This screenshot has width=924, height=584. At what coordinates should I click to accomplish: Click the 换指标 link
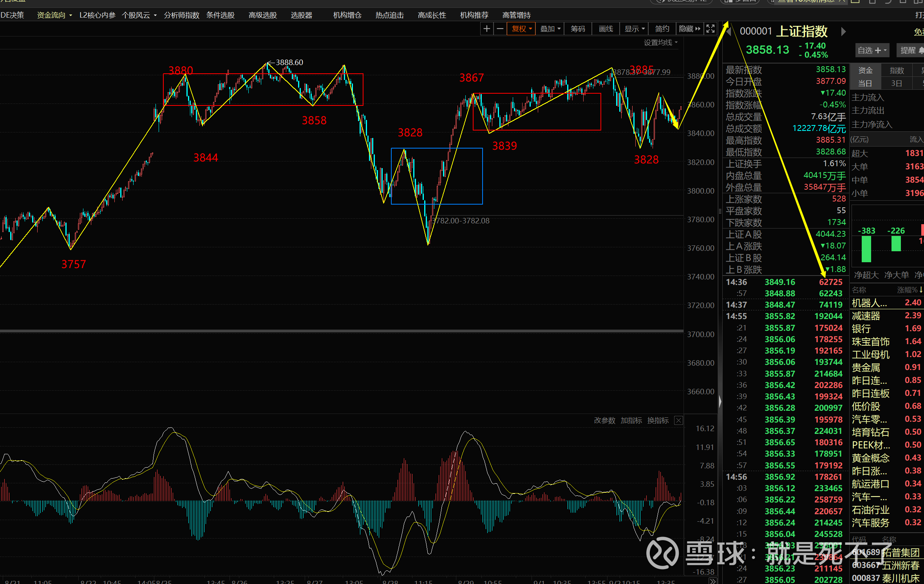point(658,421)
